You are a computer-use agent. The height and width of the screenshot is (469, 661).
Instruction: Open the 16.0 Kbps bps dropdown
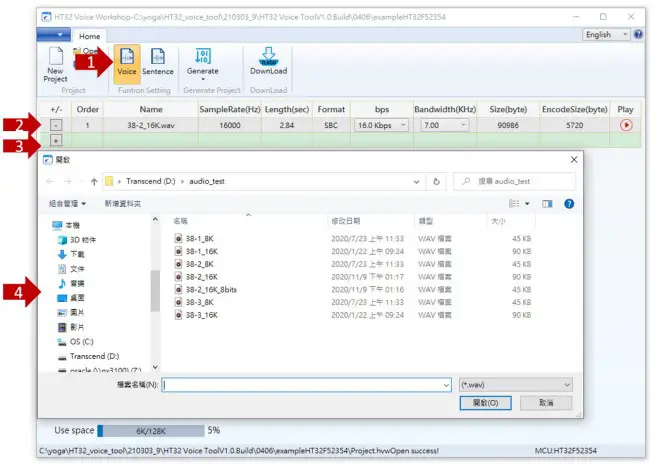tap(381, 125)
